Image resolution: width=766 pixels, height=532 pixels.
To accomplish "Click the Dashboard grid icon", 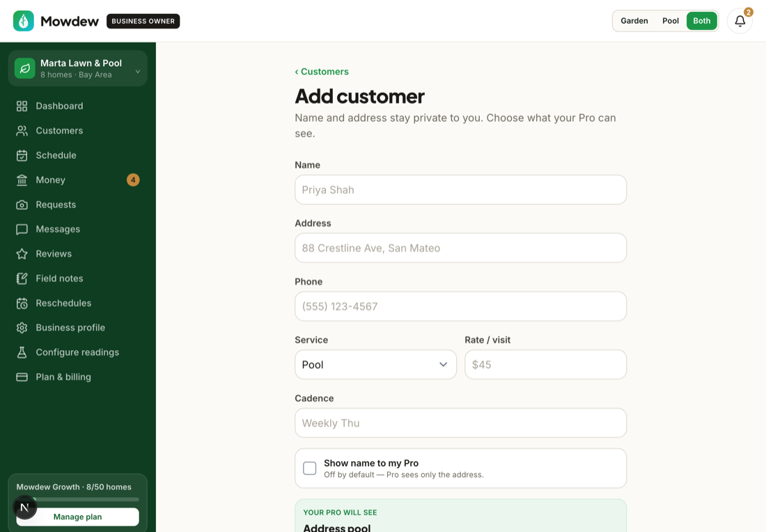I will [x=22, y=106].
